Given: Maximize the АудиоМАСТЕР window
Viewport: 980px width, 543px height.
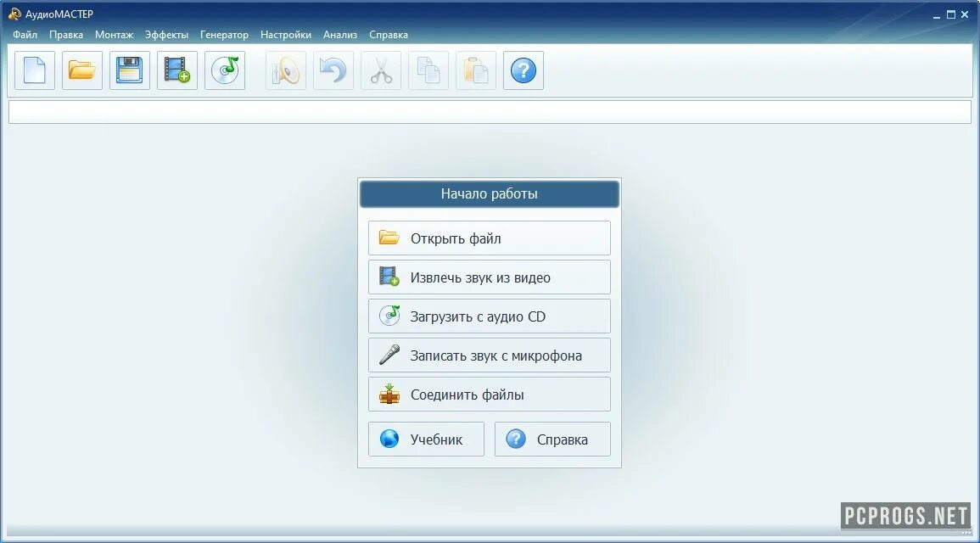Looking at the screenshot, I should tap(950, 14).
